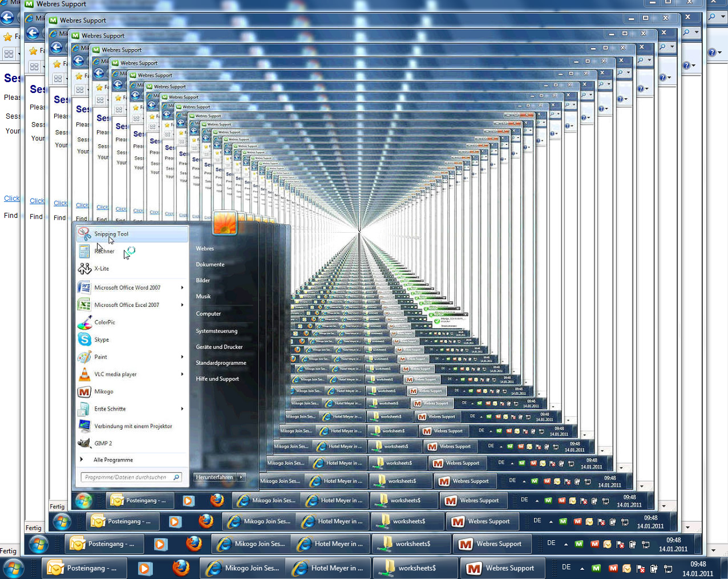Click the Herunterfahren shutdown button
Screen dimensions: 728x579
[215, 477]
